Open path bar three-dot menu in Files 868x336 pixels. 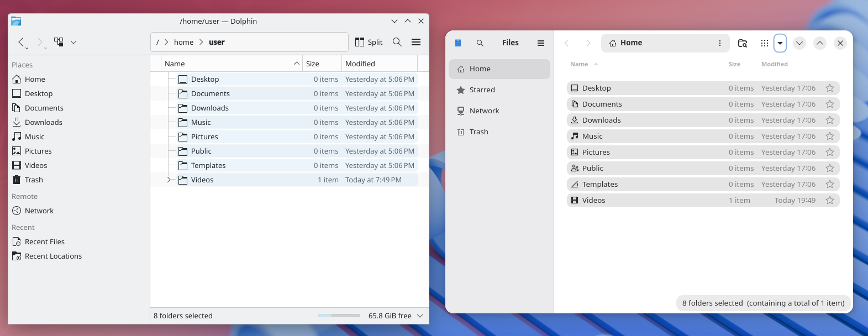pos(720,43)
